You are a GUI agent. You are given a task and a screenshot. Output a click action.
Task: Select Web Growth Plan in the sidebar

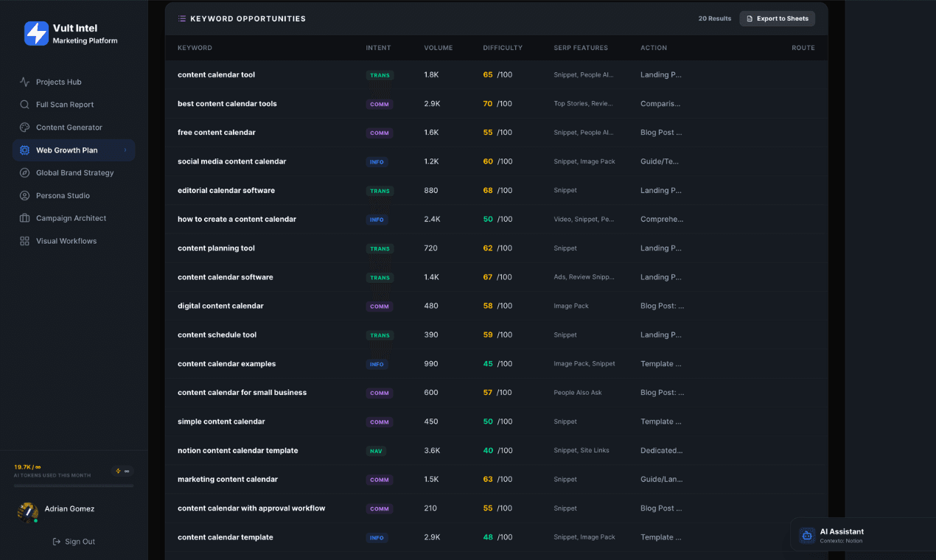[x=66, y=150]
